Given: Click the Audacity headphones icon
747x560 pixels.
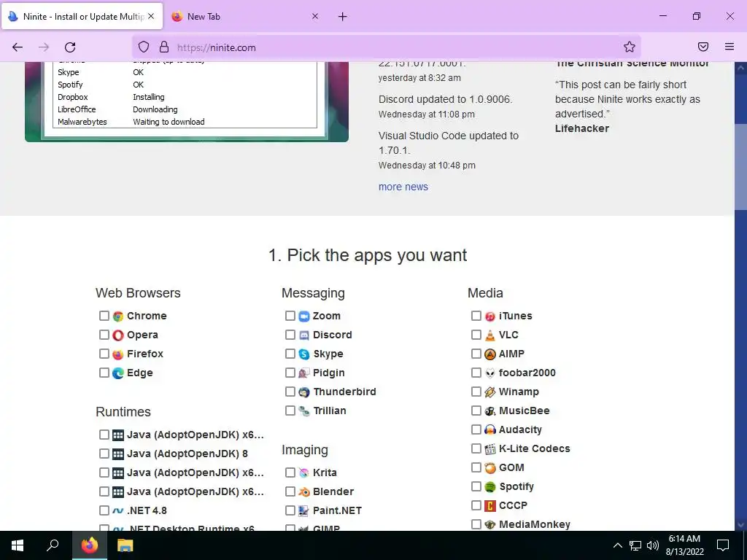Looking at the screenshot, I should click(x=489, y=430).
